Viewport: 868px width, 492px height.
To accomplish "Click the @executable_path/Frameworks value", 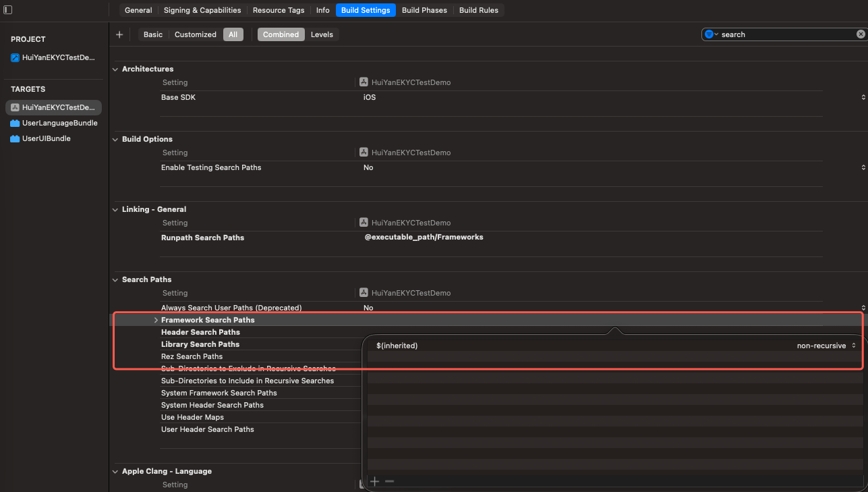I will click(x=424, y=237).
